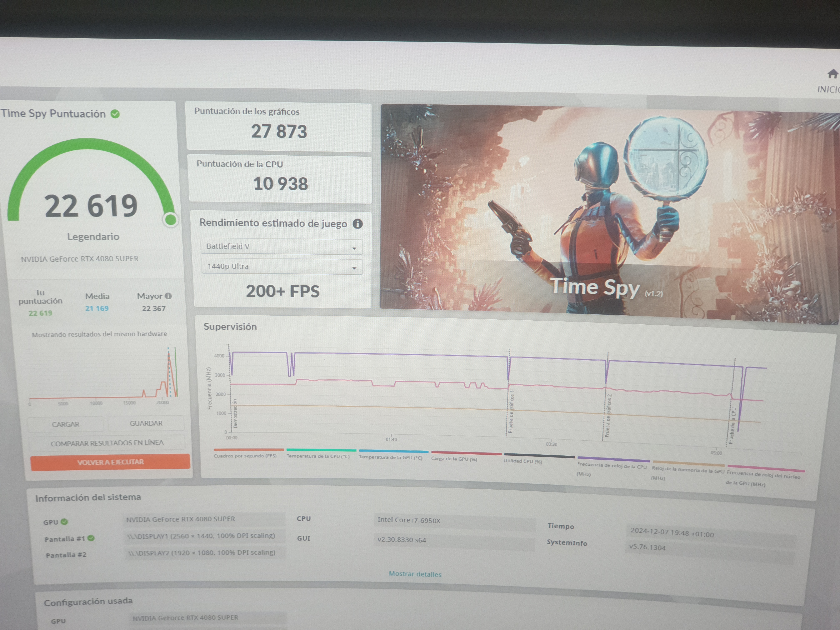The height and width of the screenshot is (630, 840).
Task: Click the Supervisión panel heading
Action: [230, 327]
